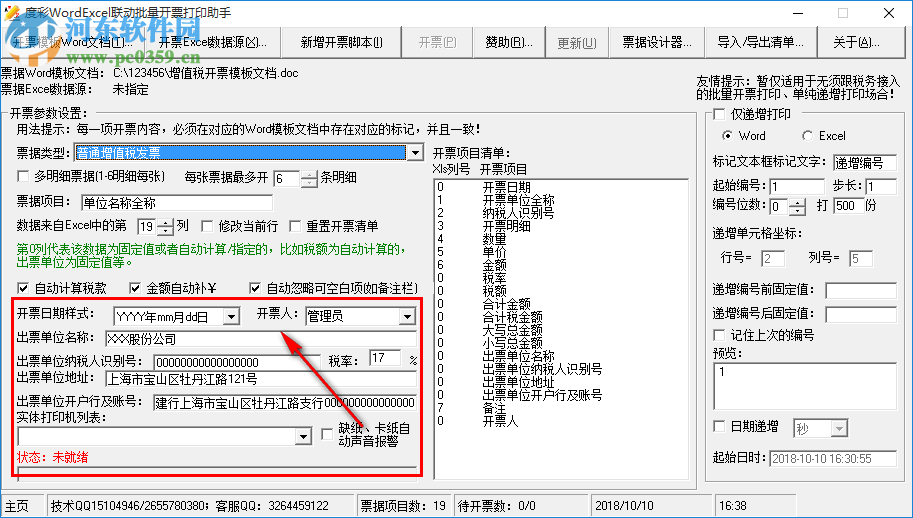Click the 打 500 份 field
The image size is (913, 518).
[x=848, y=206]
